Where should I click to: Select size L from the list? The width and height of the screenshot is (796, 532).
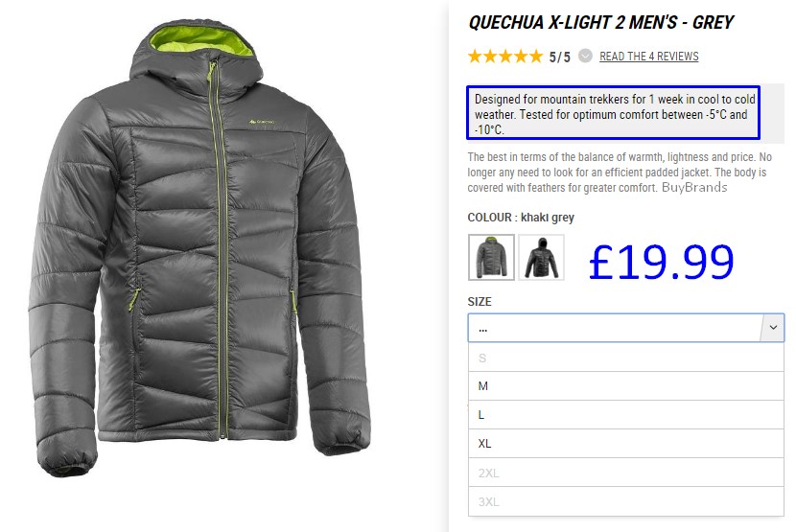click(626, 415)
